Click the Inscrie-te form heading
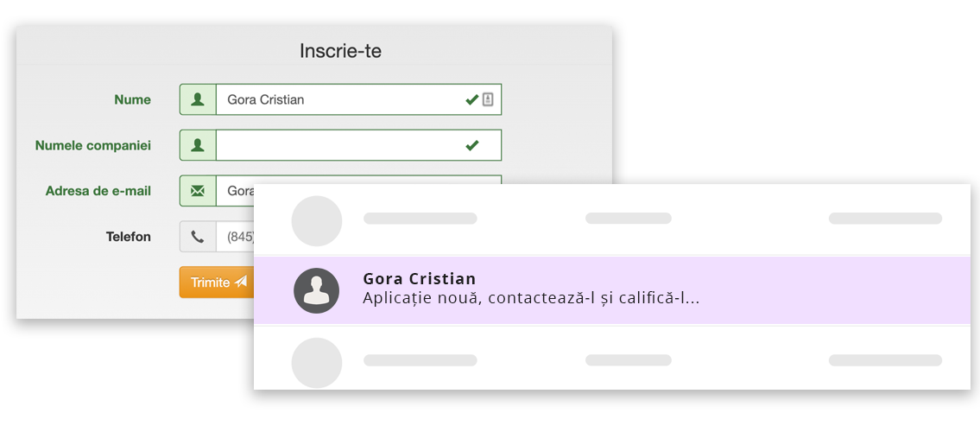 pyautogui.click(x=340, y=51)
